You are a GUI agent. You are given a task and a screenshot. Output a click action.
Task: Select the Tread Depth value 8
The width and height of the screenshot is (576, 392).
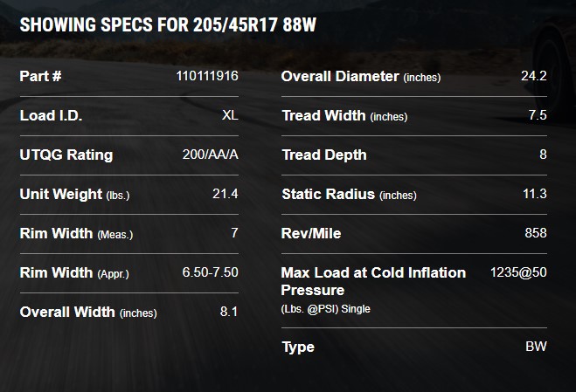pos(544,155)
